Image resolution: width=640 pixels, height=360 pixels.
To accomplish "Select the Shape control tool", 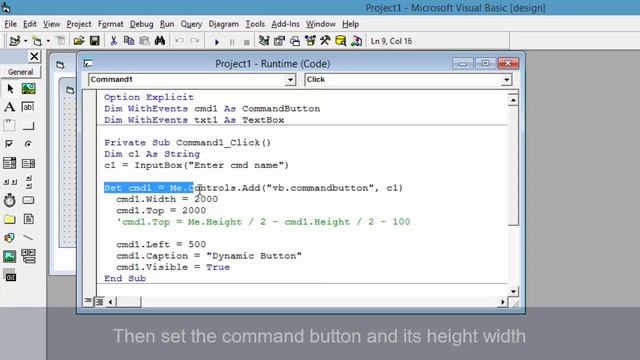I will [9, 238].
